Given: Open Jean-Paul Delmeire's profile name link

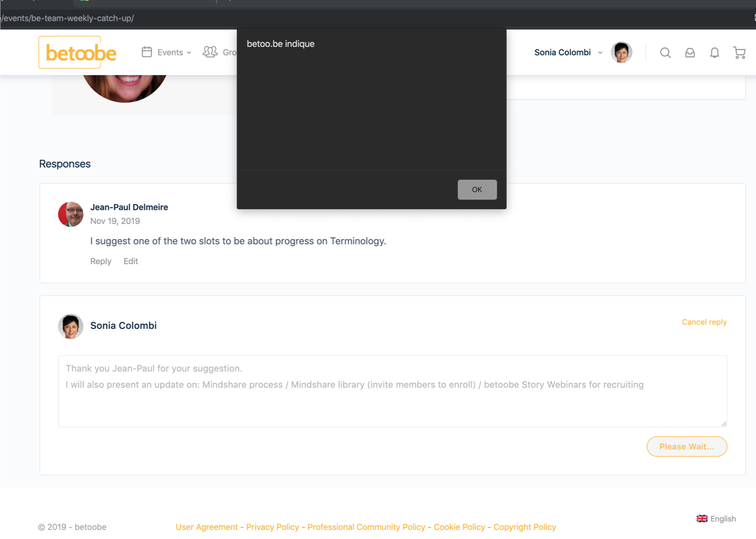Looking at the screenshot, I should click(x=129, y=207).
